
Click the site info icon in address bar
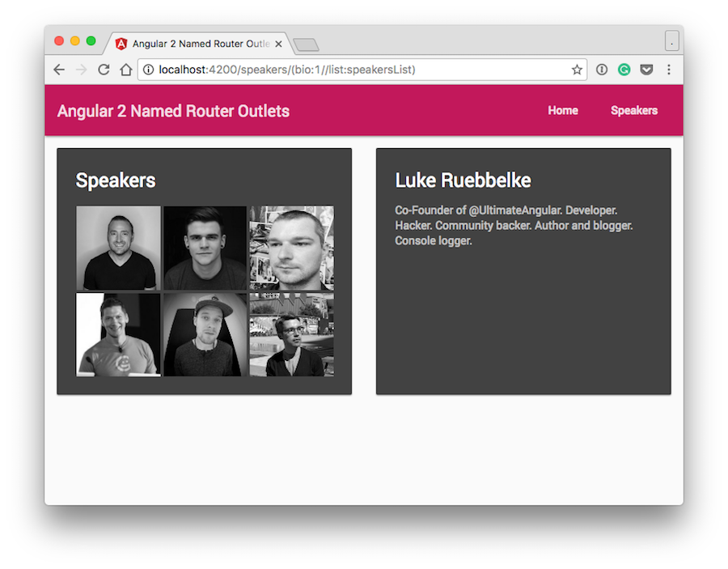click(x=148, y=70)
